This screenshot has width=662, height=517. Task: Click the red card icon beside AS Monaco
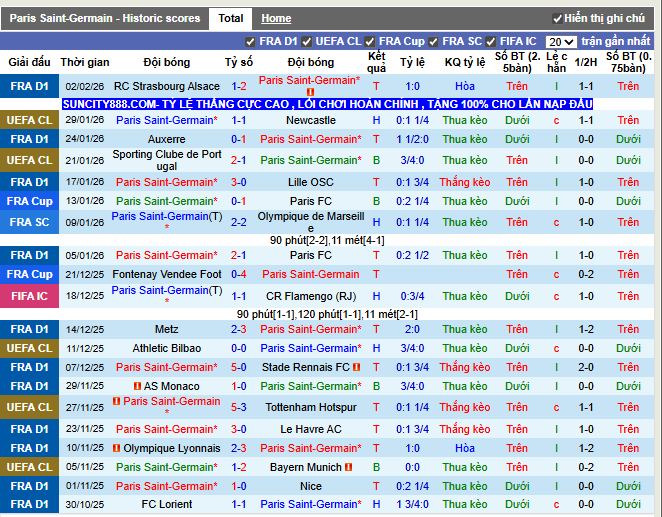click(x=137, y=386)
